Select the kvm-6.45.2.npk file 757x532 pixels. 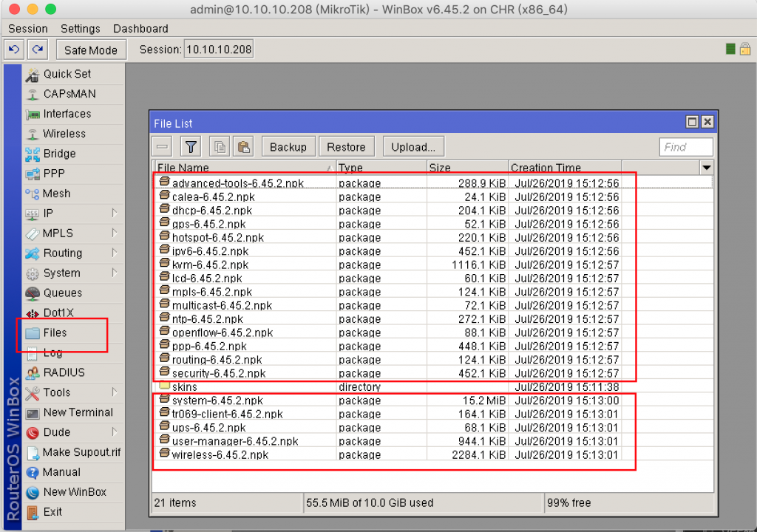pyautogui.click(x=432, y=265)
